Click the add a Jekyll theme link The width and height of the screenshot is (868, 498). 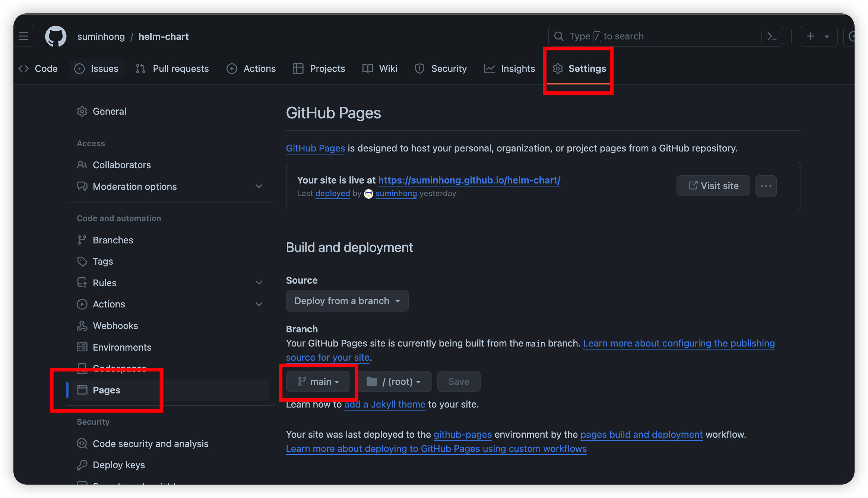[384, 404]
